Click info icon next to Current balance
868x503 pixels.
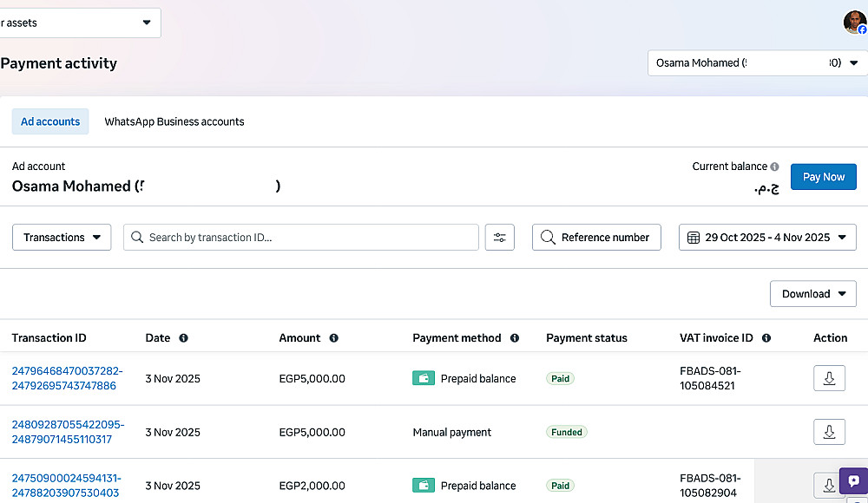tap(774, 167)
